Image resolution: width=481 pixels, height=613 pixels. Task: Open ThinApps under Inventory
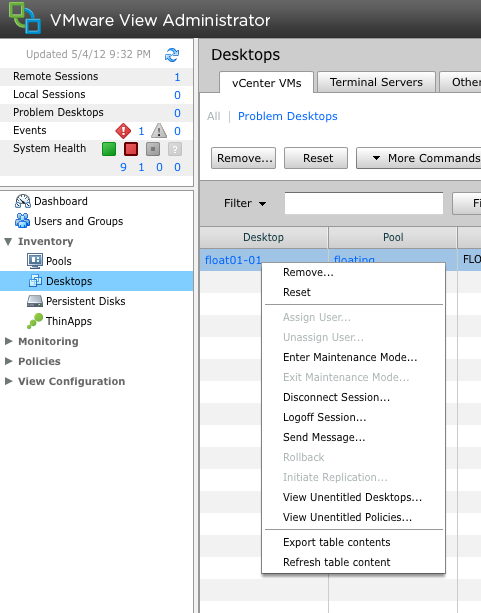click(69, 321)
